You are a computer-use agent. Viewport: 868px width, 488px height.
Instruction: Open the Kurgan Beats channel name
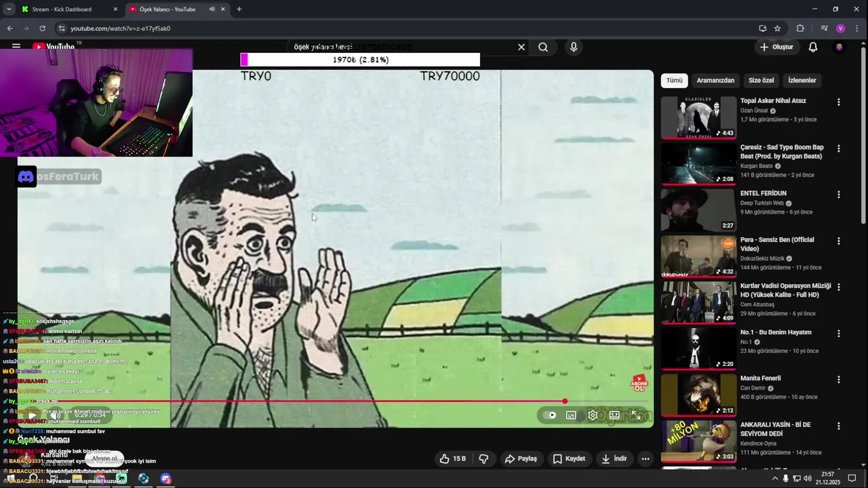tap(757, 166)
